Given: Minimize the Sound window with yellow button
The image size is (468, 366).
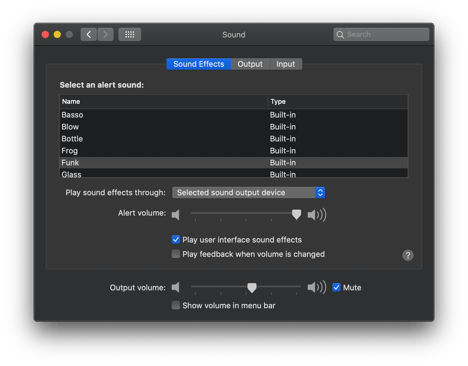Looking at the screenshot, I should point(57,35).
